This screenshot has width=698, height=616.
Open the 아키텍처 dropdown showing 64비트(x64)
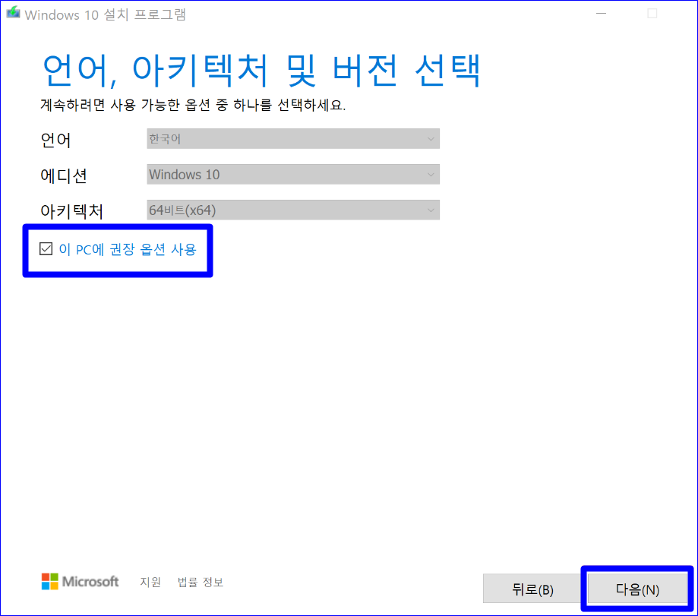pos(293,210)
